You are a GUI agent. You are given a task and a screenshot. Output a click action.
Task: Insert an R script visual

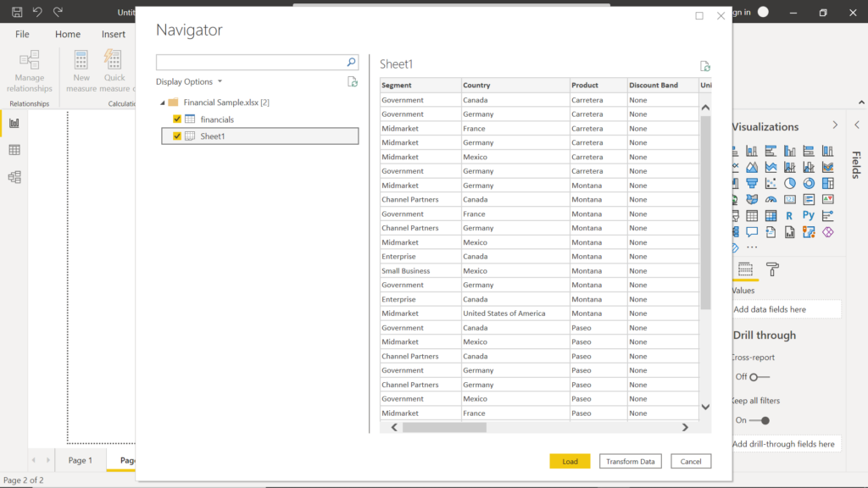point(789,215)
